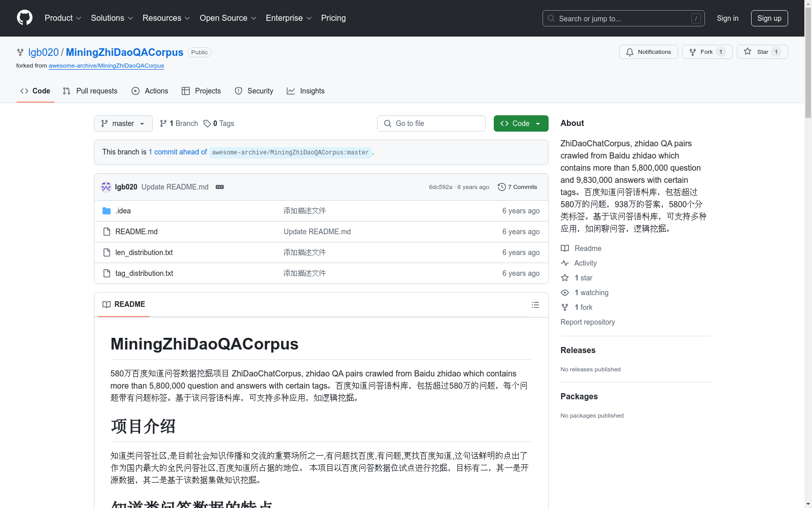Expand the Resources menu
The width and height of the screenshot is (812, 508).
166,18
